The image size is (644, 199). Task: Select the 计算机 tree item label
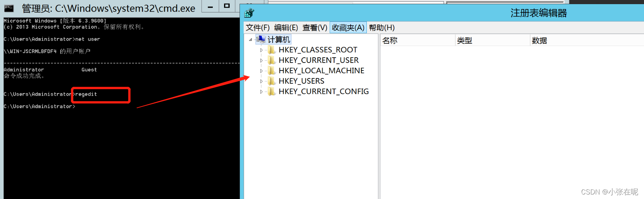click(x=279, y=40)
